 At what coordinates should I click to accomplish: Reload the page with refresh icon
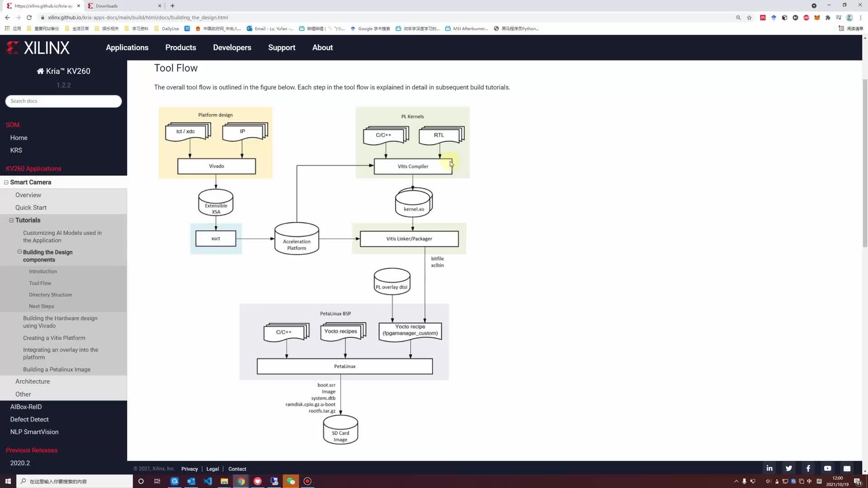(29, 18)
